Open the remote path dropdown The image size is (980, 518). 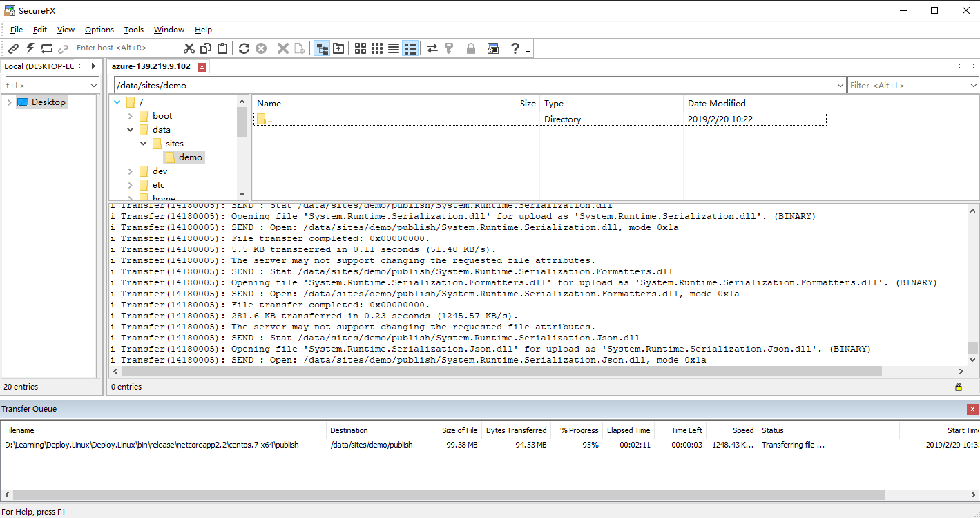click(838, 86)
